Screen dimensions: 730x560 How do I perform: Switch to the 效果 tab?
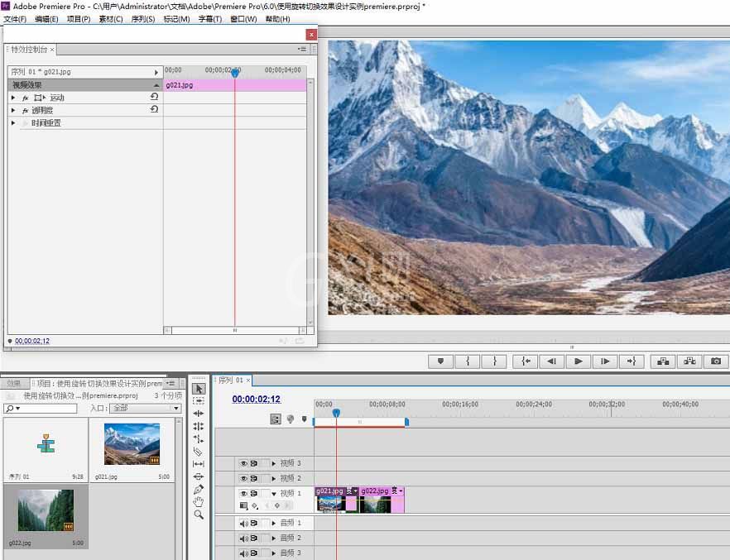[14, 383]
